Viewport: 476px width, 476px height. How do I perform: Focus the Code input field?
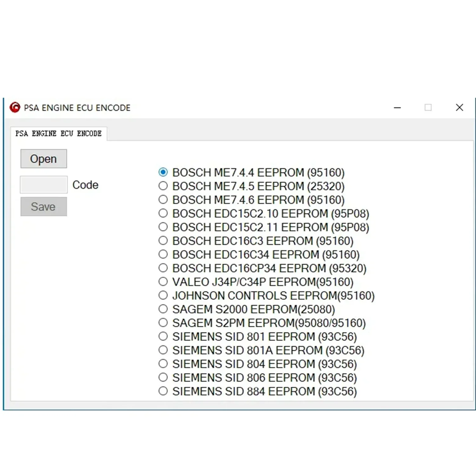click(44, 185)
